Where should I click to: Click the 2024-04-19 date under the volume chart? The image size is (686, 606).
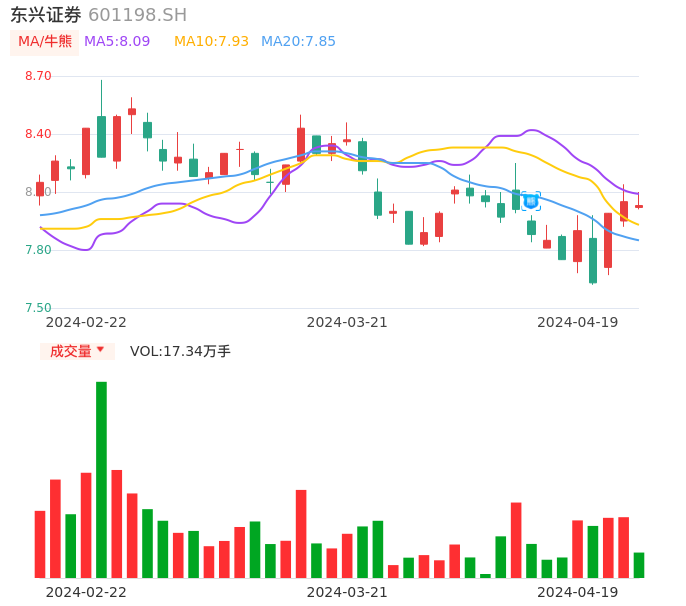click(577, 592)
